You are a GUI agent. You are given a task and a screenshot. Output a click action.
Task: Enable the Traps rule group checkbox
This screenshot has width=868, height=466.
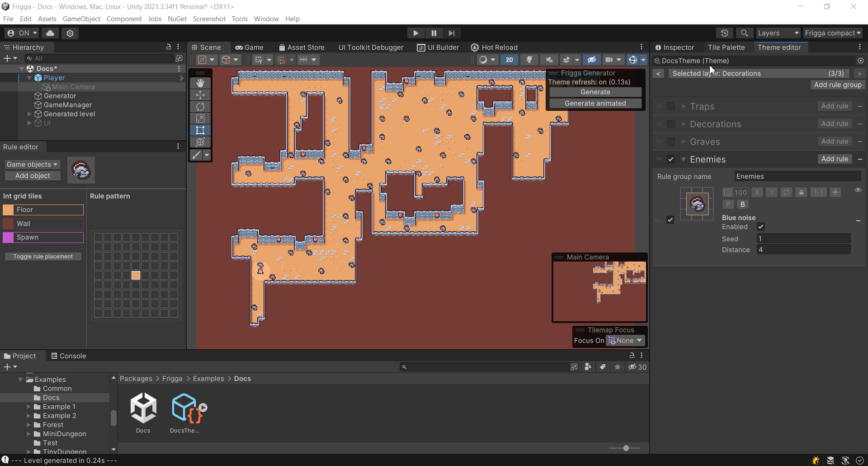(x=671, y=106)
